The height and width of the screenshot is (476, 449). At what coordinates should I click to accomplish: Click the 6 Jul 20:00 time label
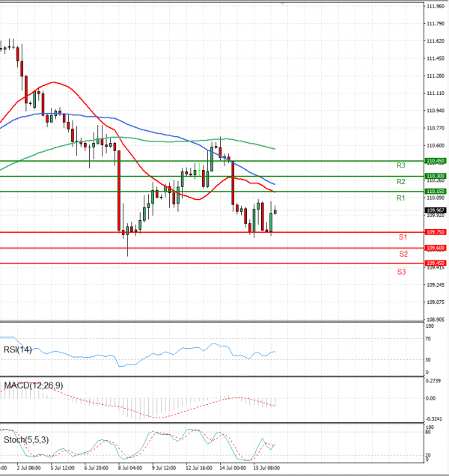pos(97,468)
